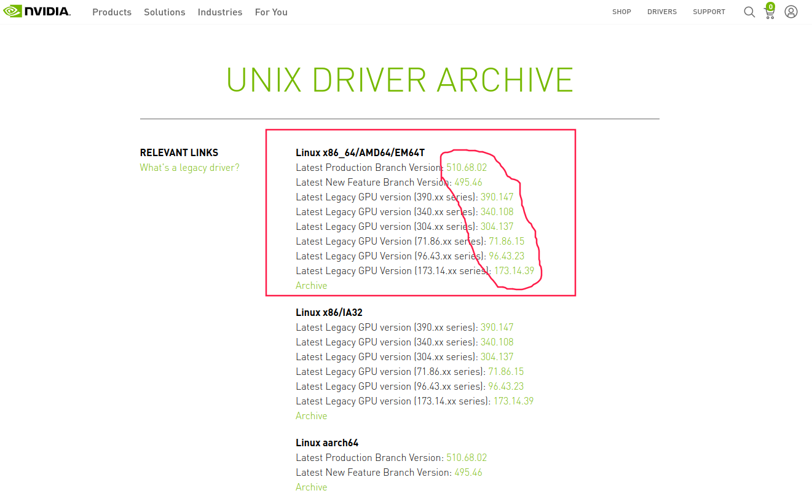The height and width of the screenshot is (504, 812).
Task: Open aarch64 New Feature Branch version 495.46
Action: (x=468, y=473)
